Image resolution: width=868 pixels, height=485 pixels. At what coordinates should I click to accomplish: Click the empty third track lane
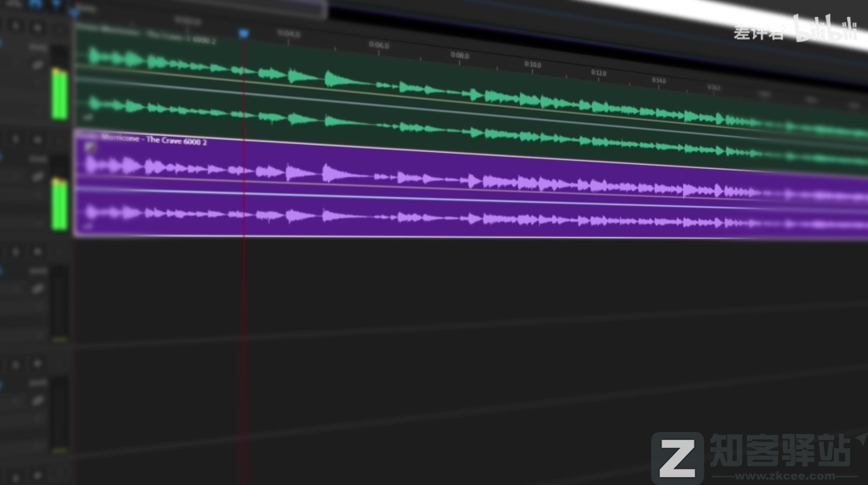(x=402, y=290)
